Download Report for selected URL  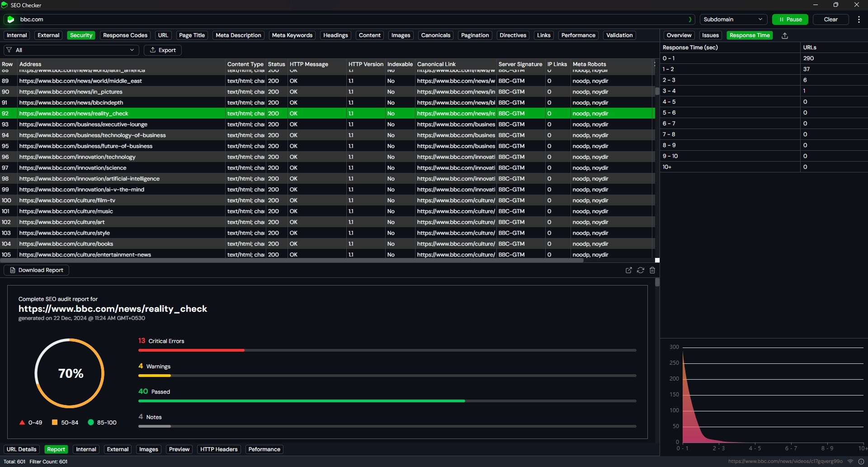click(x=36, y=270)
